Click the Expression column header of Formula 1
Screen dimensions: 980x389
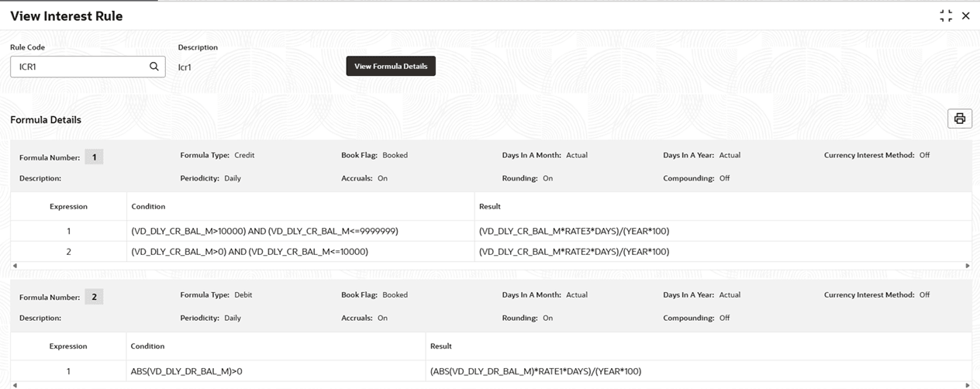click(x=68, y=206)
